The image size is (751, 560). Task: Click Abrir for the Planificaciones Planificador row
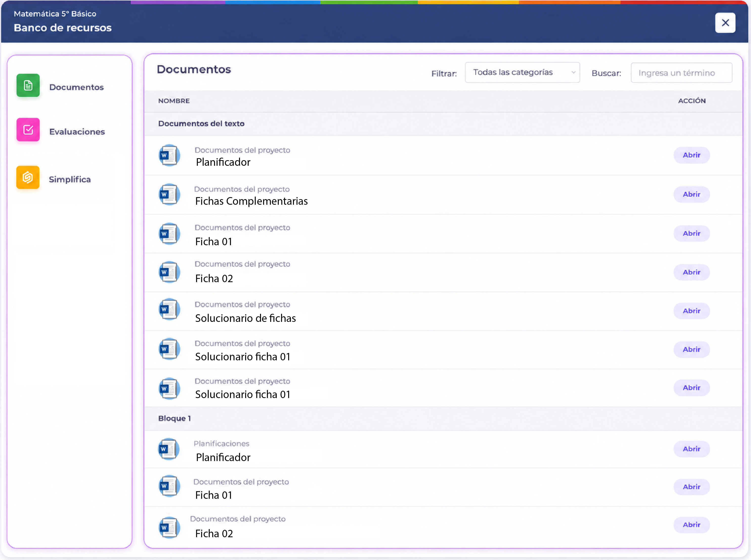691,449
